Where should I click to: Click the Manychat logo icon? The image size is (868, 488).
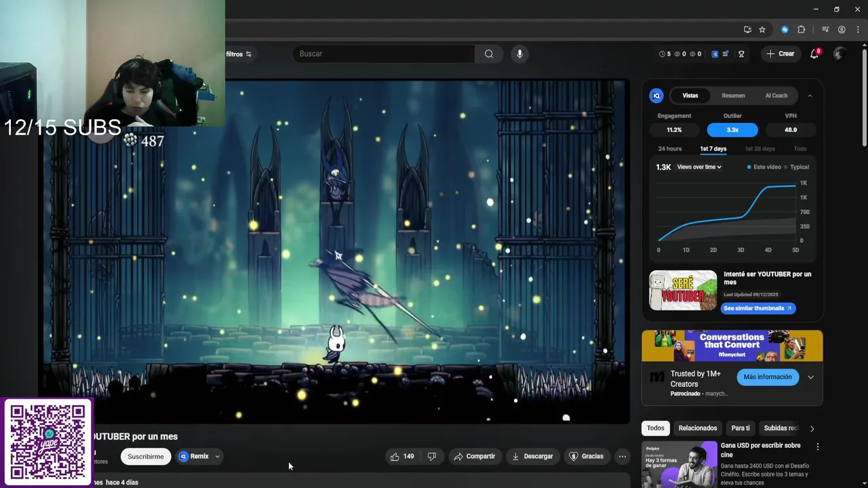pos(656,377)
